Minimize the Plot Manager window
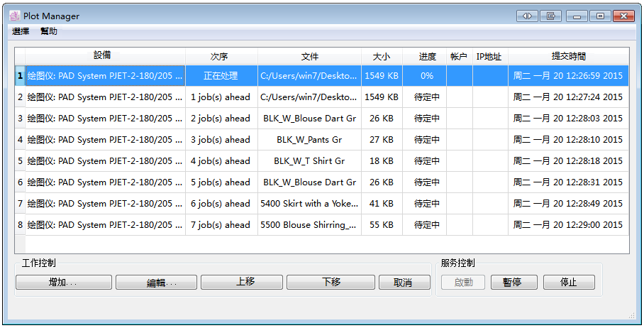This screenshot has height=328, width=644. click(577, 16)
